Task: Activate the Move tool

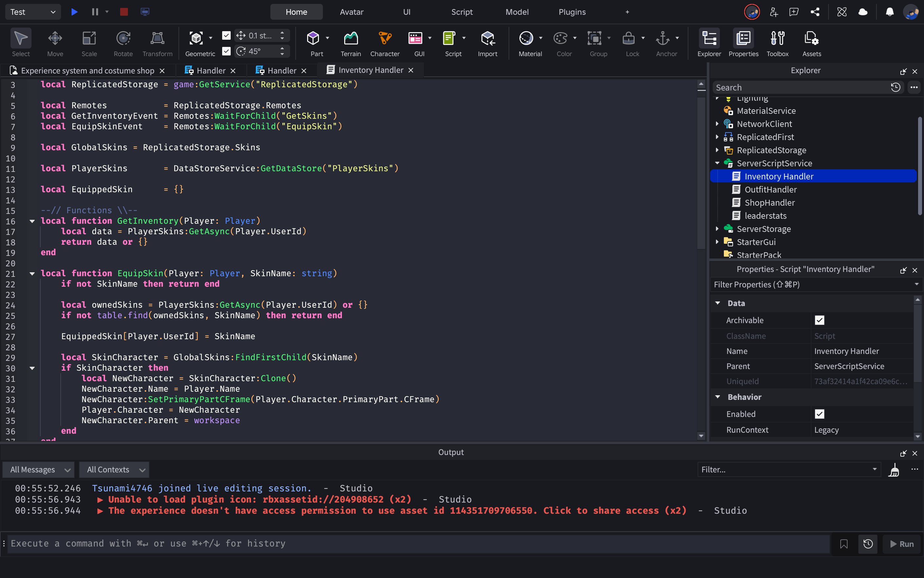Action: (55, 42)
